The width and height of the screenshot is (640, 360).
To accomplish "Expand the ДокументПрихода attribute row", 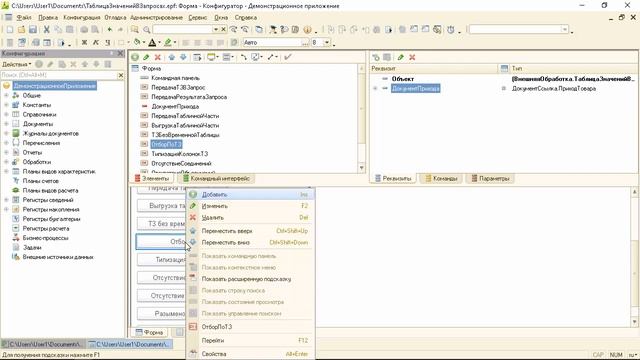I will pyautogui.click(x=375, y=89).
